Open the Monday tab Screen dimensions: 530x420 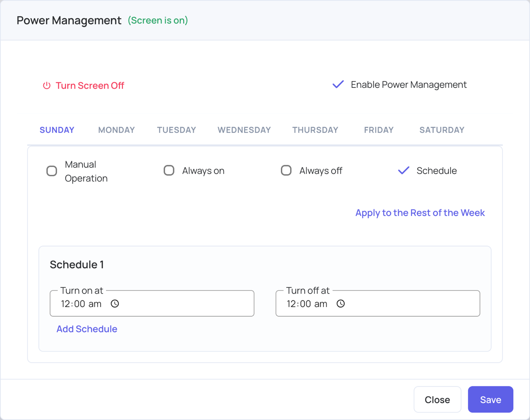tap(117, 130)
